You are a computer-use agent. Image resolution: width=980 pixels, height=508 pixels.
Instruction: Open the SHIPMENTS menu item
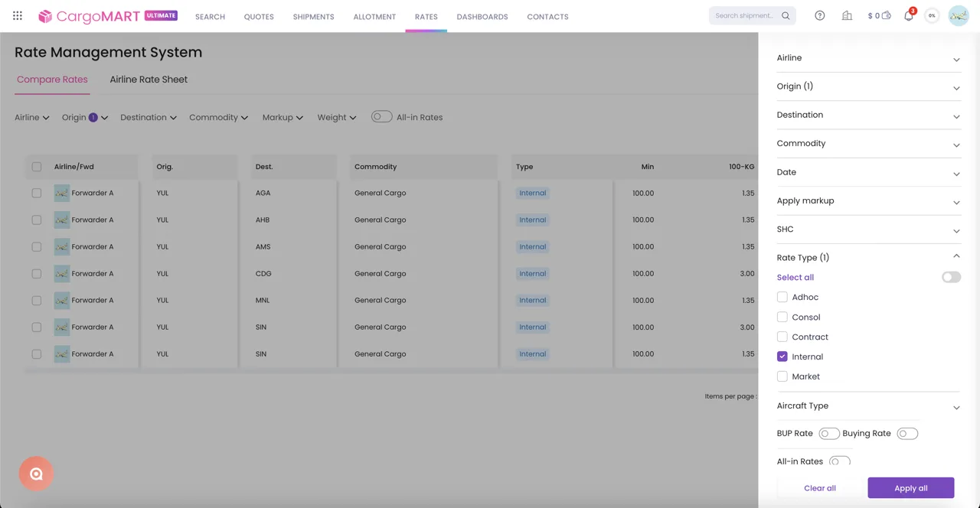click(313, 16)
